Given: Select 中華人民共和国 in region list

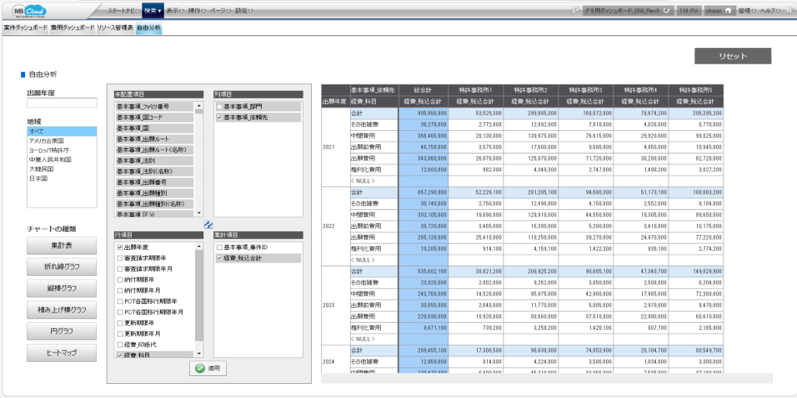Looking at the screenshot, I should coord(62,160).
